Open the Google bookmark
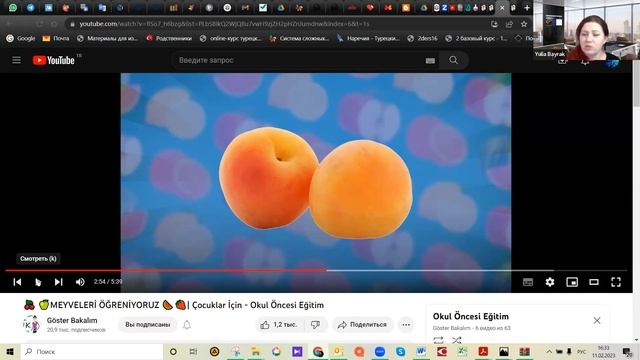 [21, 38]
